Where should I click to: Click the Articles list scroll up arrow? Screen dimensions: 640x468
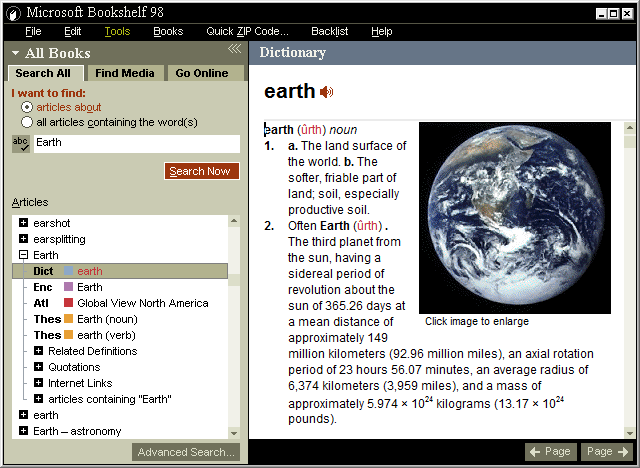click(234, 221)
